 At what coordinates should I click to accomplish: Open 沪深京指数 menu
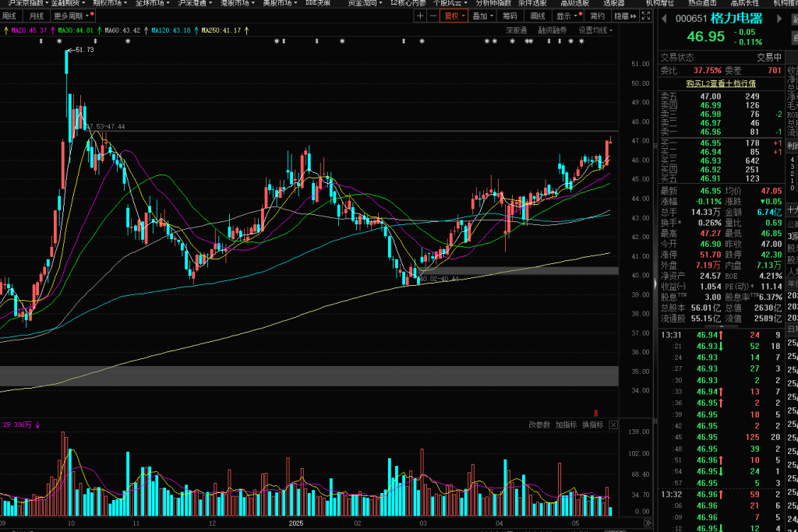(x=28, y=3)
